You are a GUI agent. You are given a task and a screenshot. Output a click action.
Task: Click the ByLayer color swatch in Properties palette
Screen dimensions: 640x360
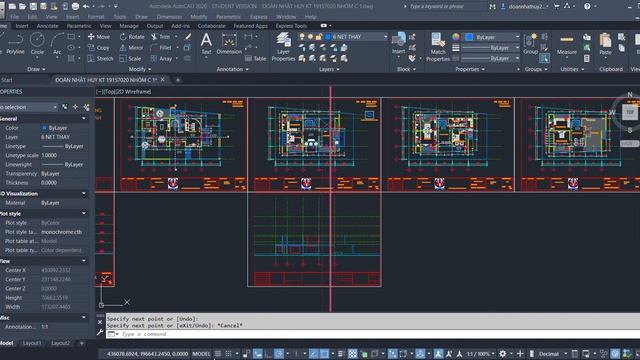(44, 128)
